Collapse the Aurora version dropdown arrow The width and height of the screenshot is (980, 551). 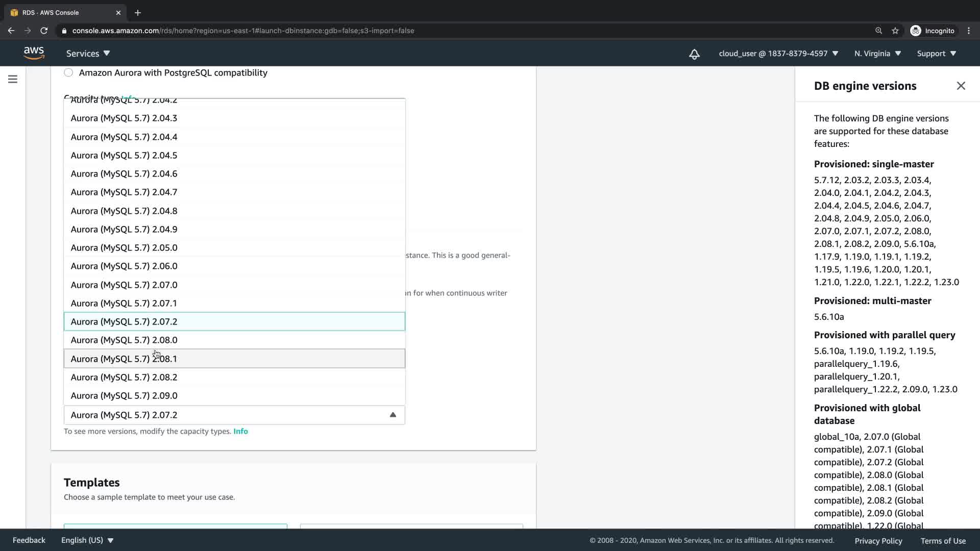pyautogui.click(x=393, y=415)
